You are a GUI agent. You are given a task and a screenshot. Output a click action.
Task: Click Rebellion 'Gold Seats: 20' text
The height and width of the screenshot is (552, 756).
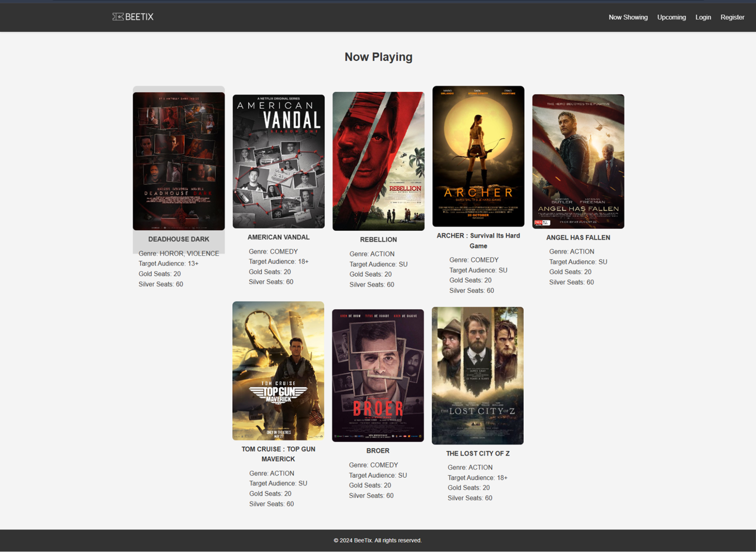370,274
